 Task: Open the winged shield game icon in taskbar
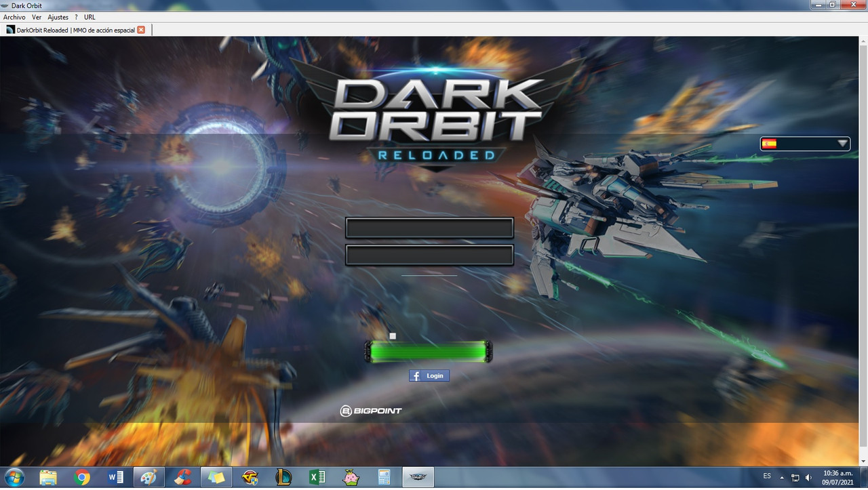coord(250,477)
